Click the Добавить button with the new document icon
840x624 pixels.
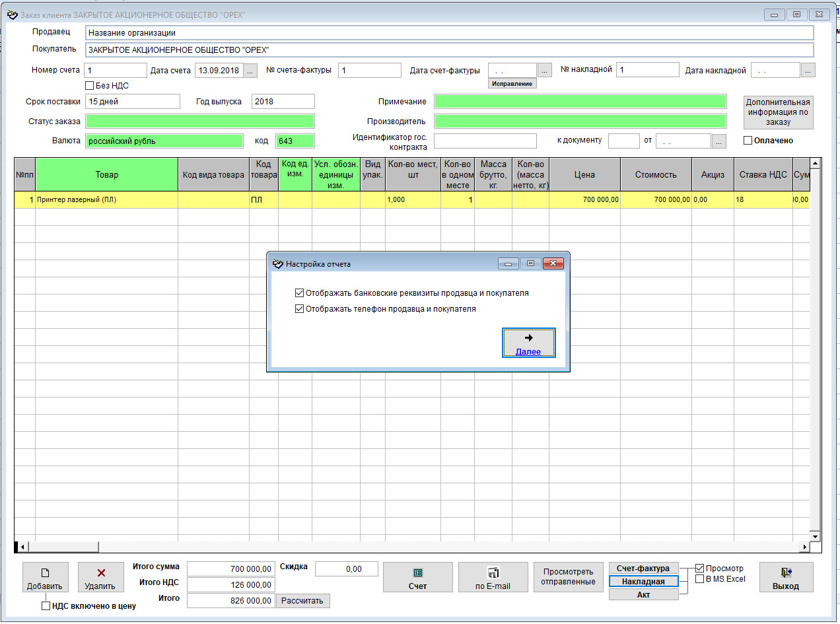click(x=44, y=578)
